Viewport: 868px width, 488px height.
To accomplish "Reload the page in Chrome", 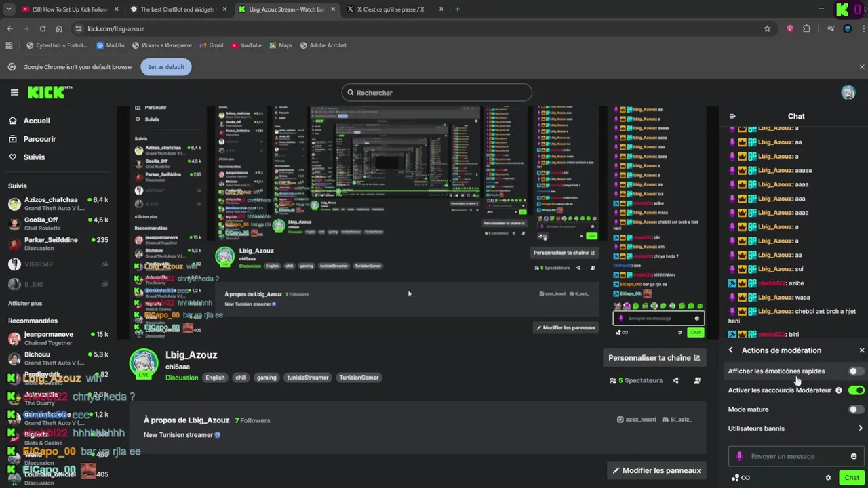I will 43,28.
